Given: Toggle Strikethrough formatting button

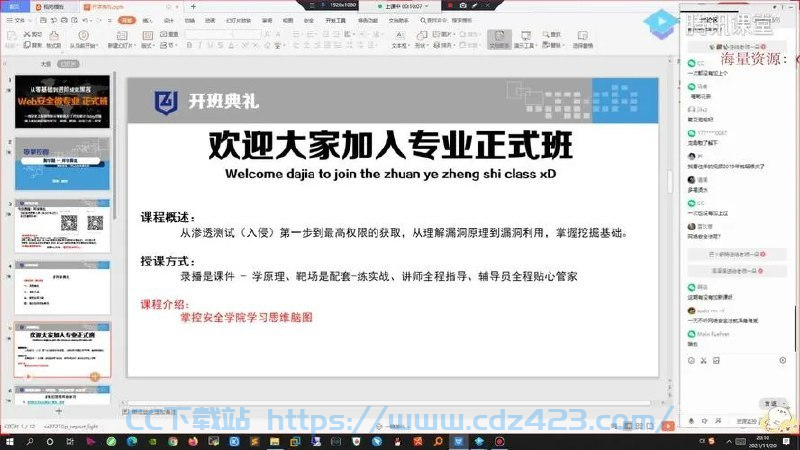Looking at the screenshot, I should coord(220,45).
